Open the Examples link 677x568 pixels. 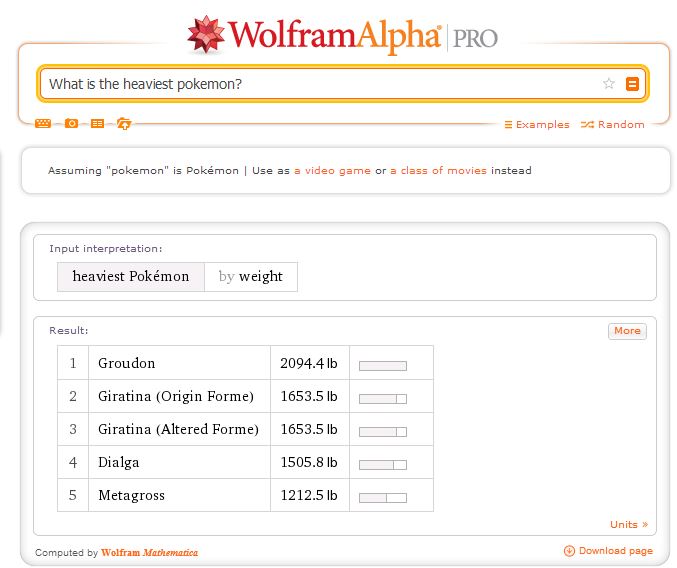tap(537, 125)
